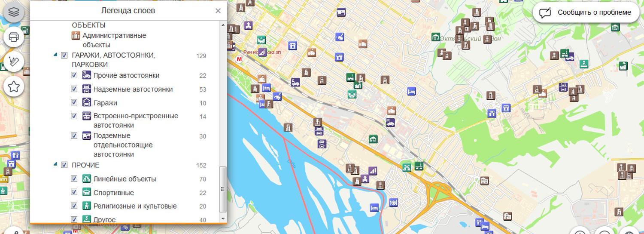Image resolution: width=644 pixels, height=234 pixels.
Task: Click the Религиозные и культовые label
Action: pos(135,206)
